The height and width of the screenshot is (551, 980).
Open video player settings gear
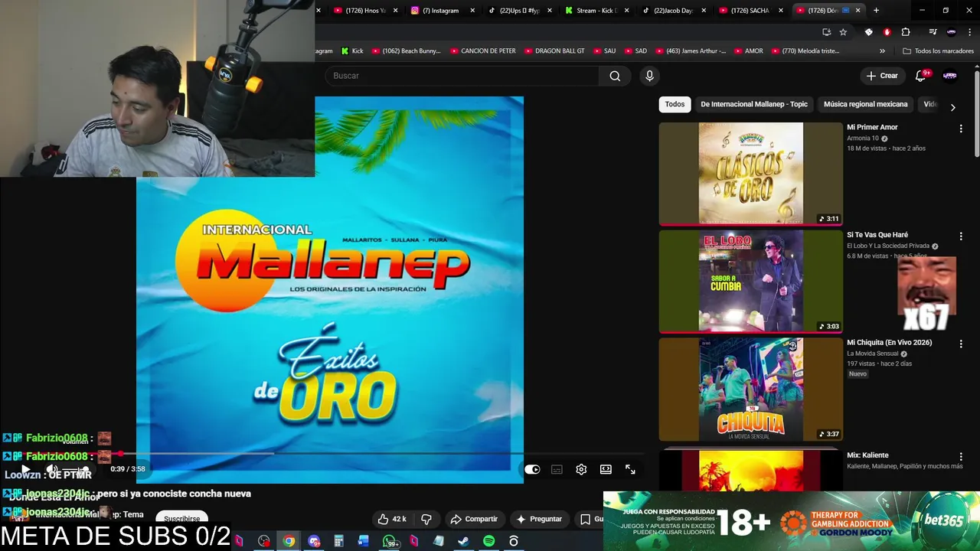click(581, 469)
